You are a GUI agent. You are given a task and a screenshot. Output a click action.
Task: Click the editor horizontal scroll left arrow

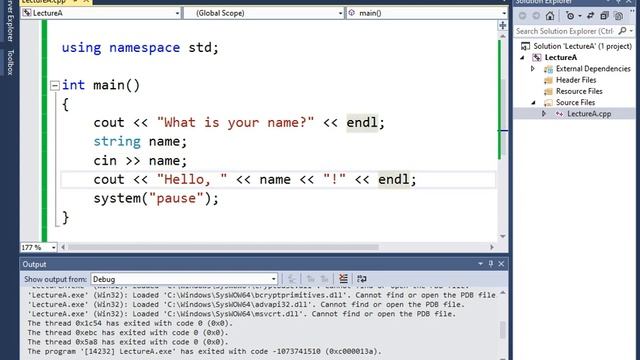[x=63, y=247]
